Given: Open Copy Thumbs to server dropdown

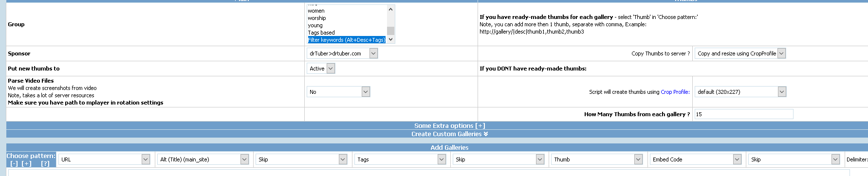Looking at the screenshot, I should click(740, 53).
